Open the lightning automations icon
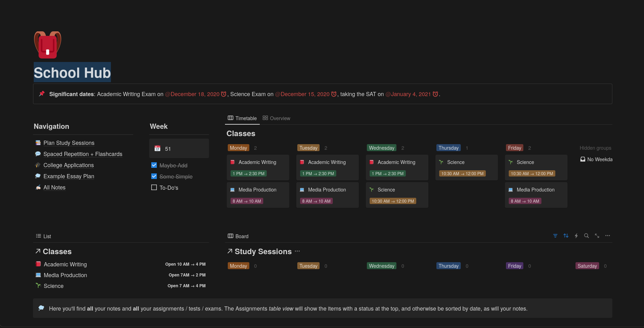Screen dimensions: 644x328 (x=576, y=236)
